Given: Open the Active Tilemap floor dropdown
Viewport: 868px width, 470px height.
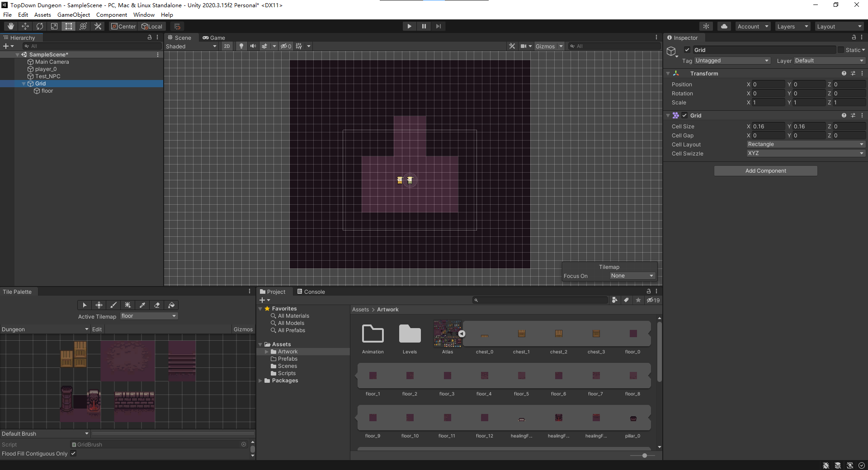Looking at the screenshot, I should pos(149,316).
